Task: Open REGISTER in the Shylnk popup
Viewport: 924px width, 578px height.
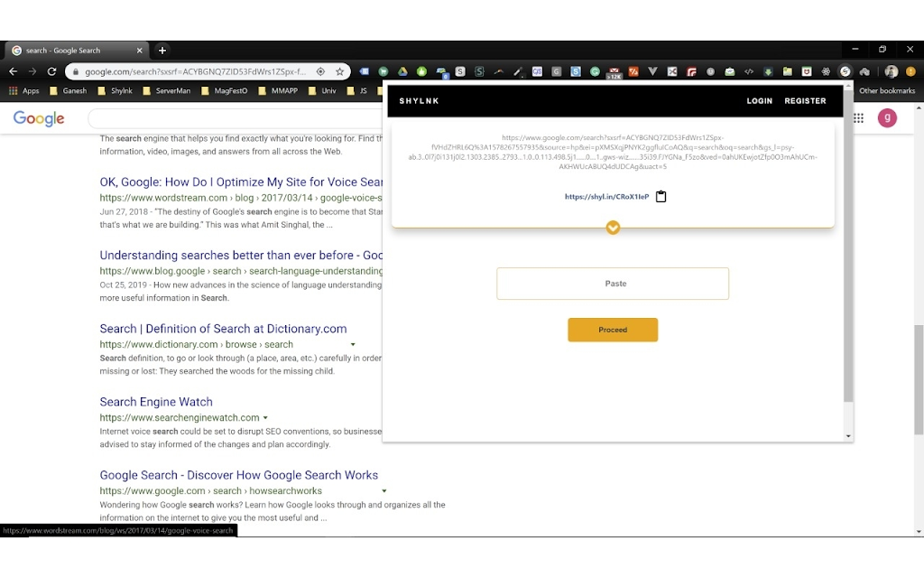Action: tap(805, 101)
